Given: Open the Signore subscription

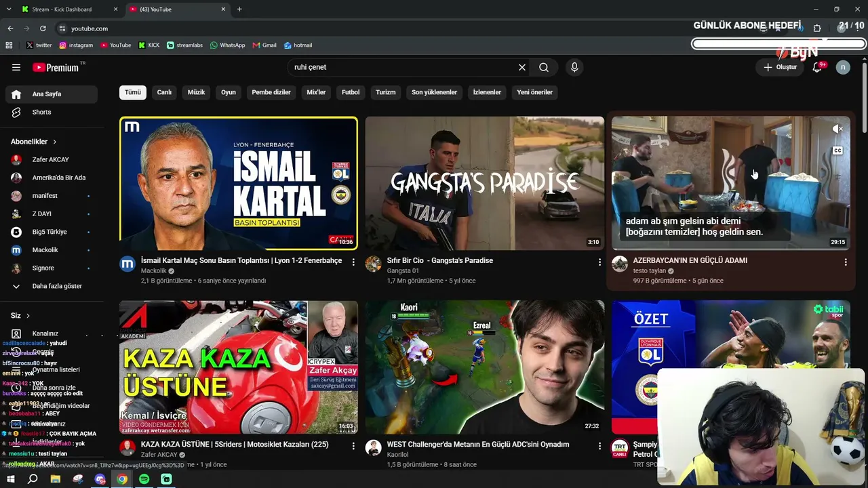Looking at the screenshot, I should point(52,268).
